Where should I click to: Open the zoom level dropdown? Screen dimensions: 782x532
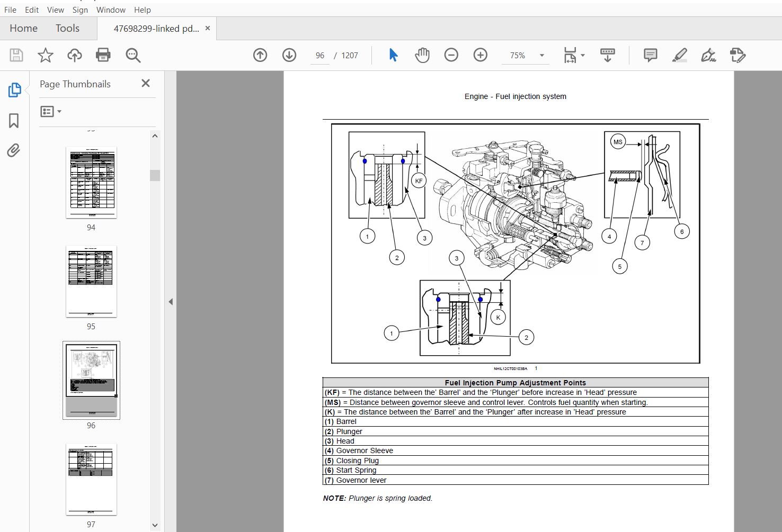tap(542, 55)
